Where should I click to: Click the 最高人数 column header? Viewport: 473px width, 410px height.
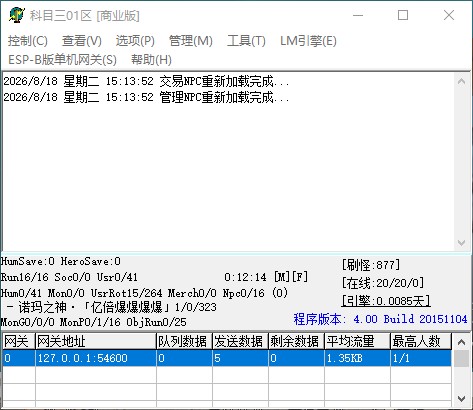pos(421,341)
